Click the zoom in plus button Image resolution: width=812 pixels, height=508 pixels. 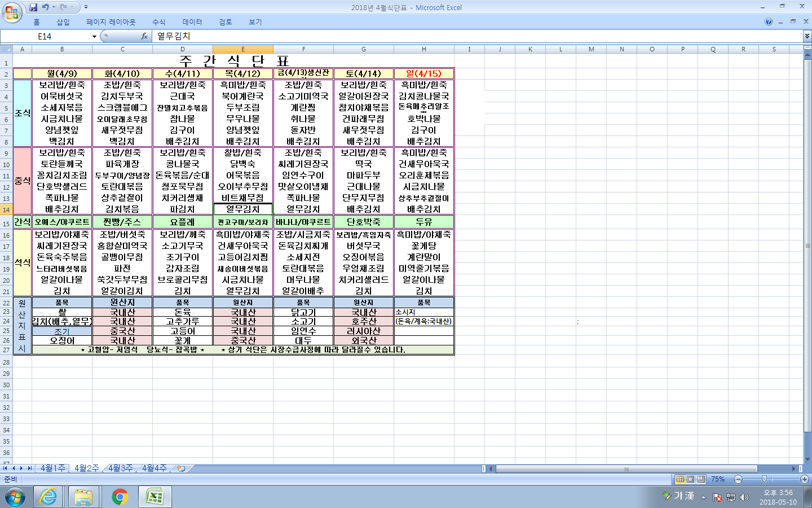click(x=805, y=479)
